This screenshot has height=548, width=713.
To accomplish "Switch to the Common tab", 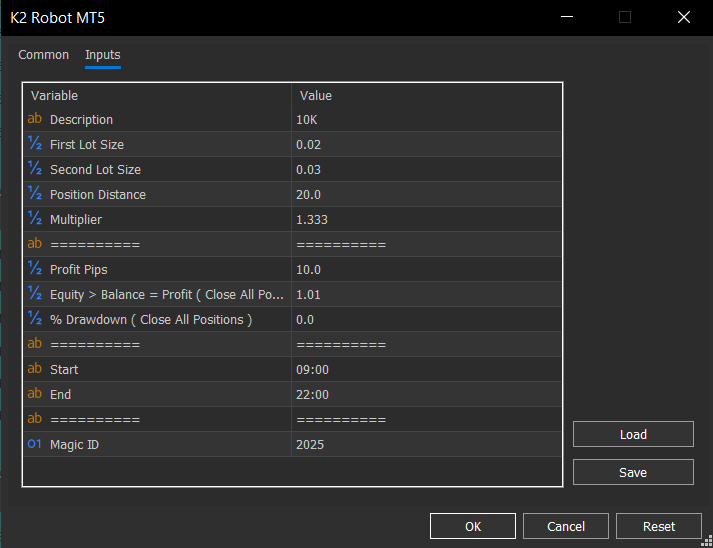I will (x=44, y=55).
